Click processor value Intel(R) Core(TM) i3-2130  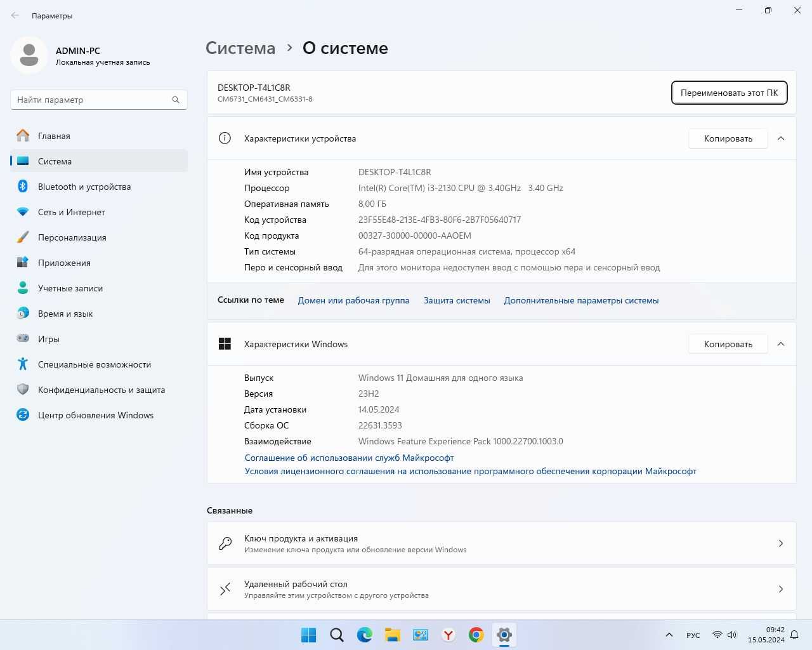point(461,188)
